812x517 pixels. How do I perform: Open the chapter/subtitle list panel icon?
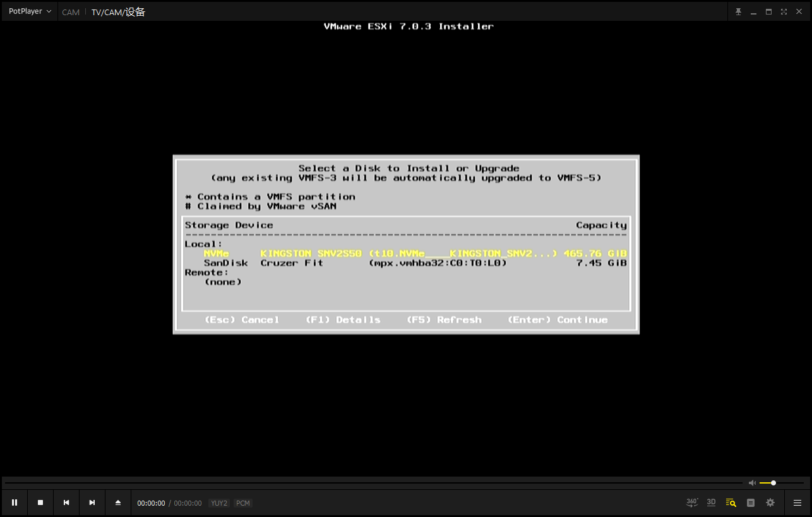pos(751,502)
